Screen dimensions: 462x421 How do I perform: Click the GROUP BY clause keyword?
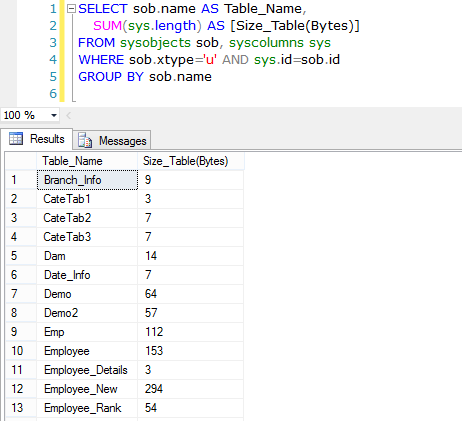coord(111,77)
